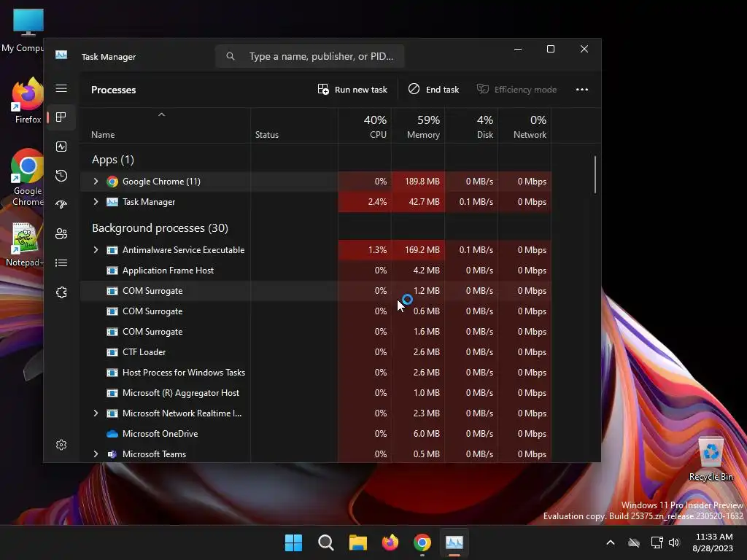The height and width of the screenshot is (560, 747).
Task: Open the volume tray icon
Action: click(674, 542)
